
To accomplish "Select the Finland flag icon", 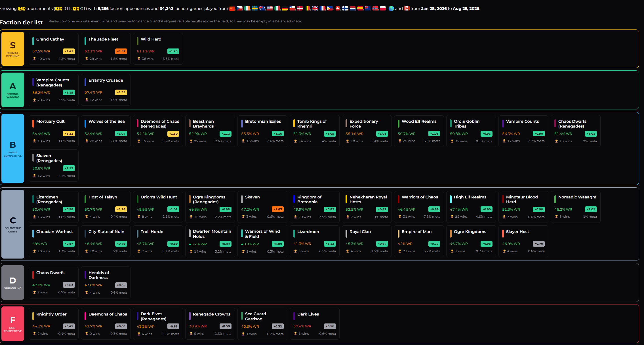I will pos(345,9).
